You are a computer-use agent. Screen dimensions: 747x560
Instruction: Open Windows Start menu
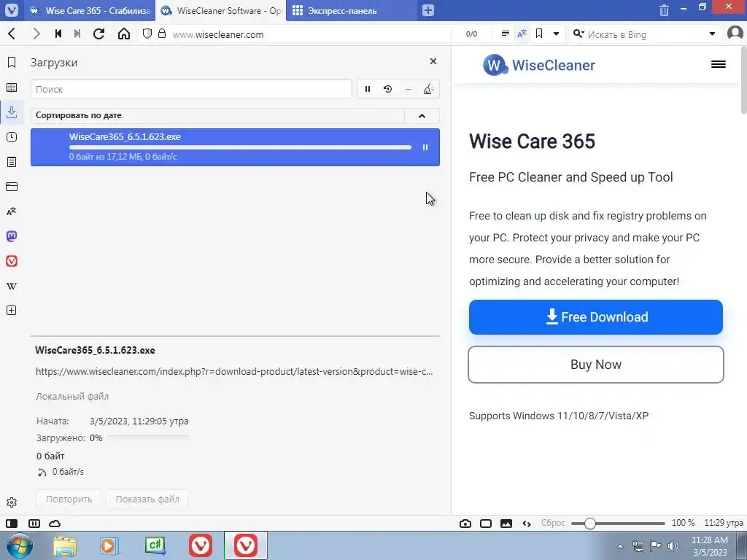pyautogui.click(x=19, y=545)
